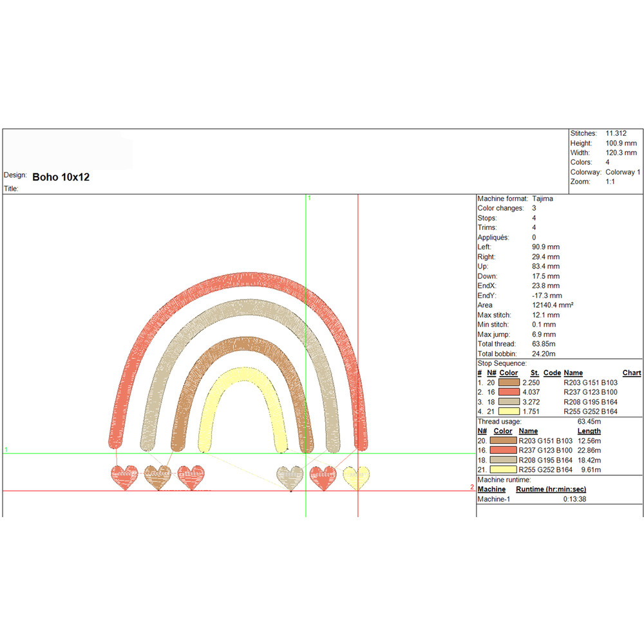Click the Runtime (hr:min:sec) column header

551,489
